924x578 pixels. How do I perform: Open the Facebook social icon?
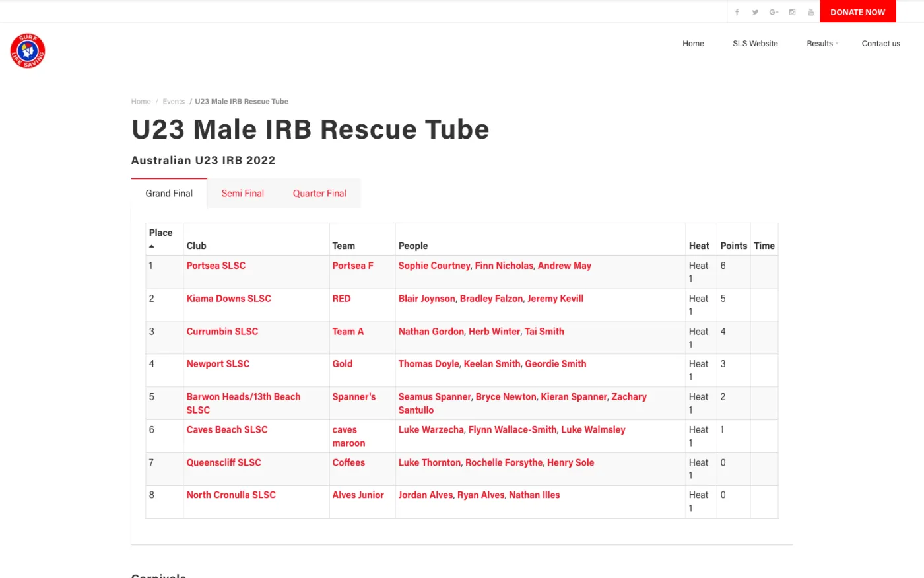pyautogui.click(x=737, y=12)
